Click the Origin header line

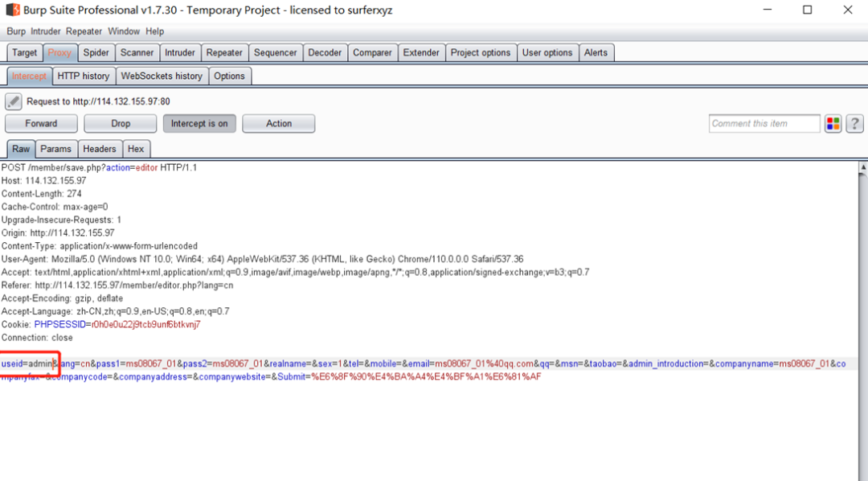pos(58,232)
